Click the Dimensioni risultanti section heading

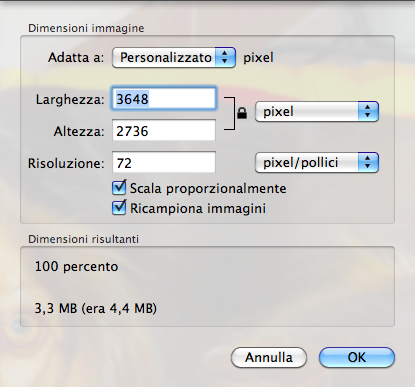pos(83,239)
